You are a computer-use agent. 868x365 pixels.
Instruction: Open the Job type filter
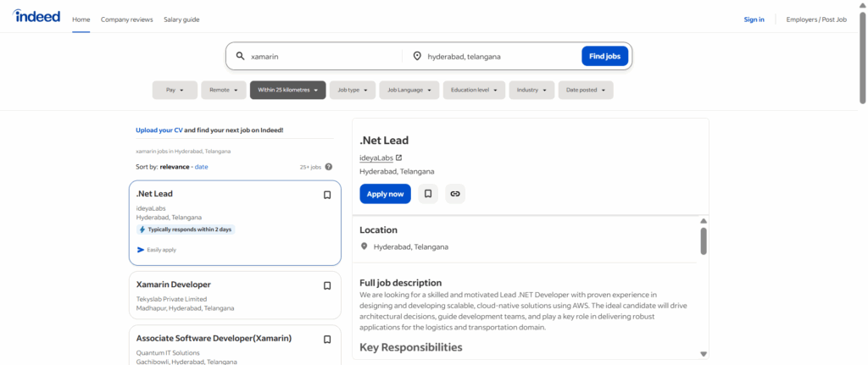click(352, 90)
